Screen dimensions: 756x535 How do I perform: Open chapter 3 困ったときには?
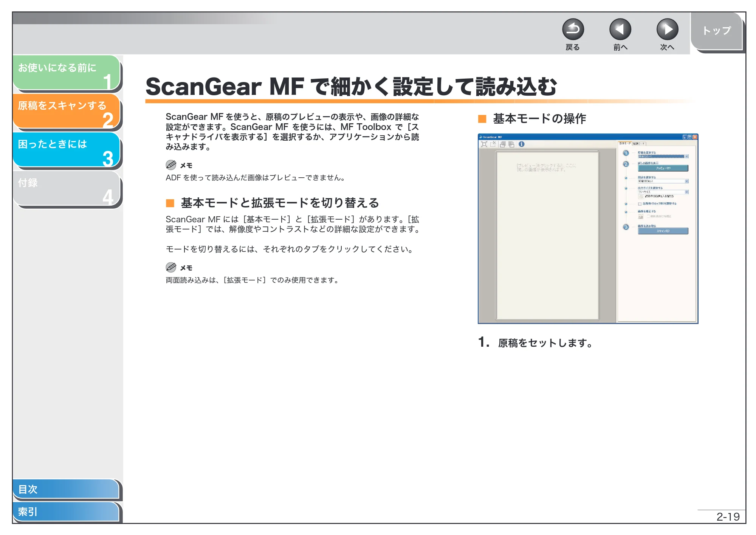(67, 149)
